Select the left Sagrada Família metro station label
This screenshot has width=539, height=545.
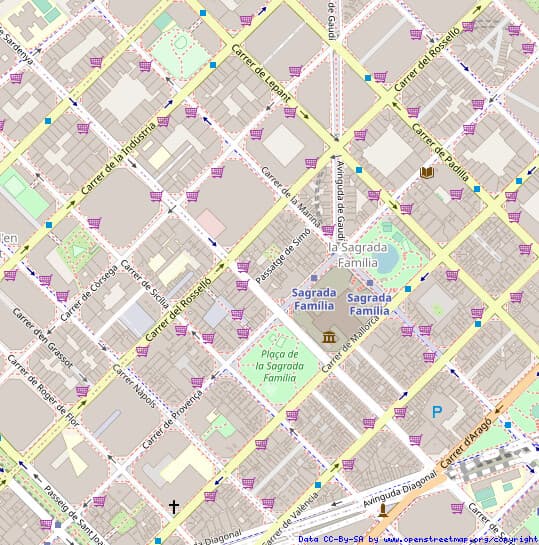tap(314, 299)
